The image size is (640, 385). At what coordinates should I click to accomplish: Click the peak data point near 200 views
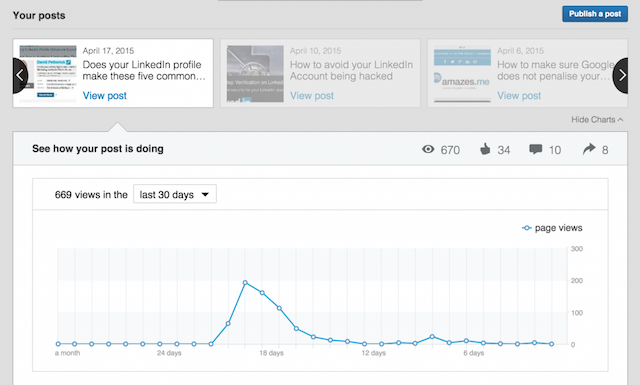tap(245, 283)
